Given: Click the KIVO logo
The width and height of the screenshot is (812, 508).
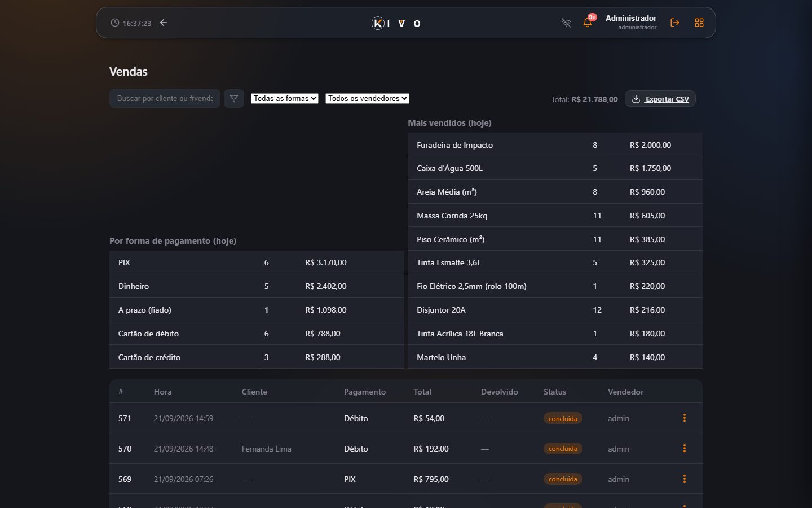Looking at the screenshot, I should (x=396, y=23).
